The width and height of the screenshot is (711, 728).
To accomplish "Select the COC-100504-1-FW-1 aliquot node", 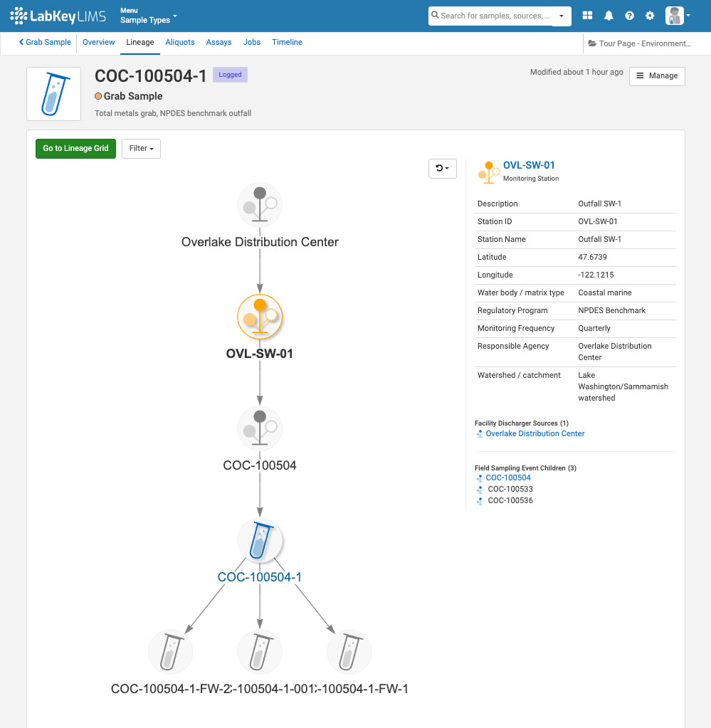I will point(349,652).
